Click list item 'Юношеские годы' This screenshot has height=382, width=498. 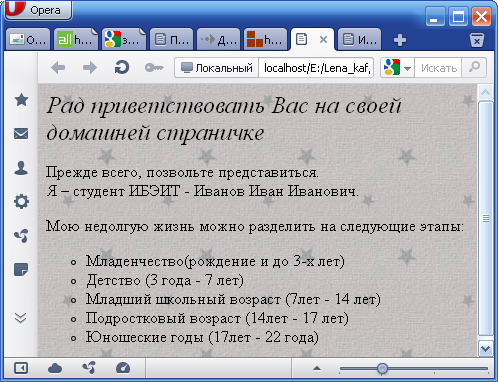coord(144,337)
